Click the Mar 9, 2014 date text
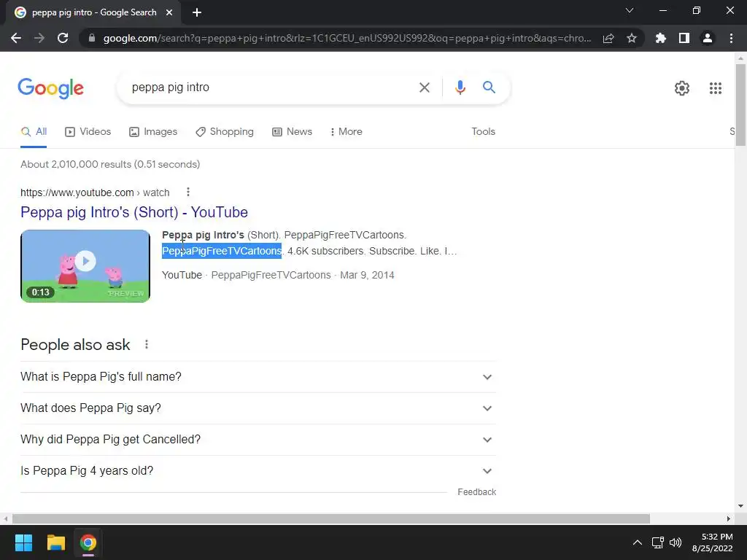Image resolution: width=747 pixels, height=560 pixels. coord(368,275)
